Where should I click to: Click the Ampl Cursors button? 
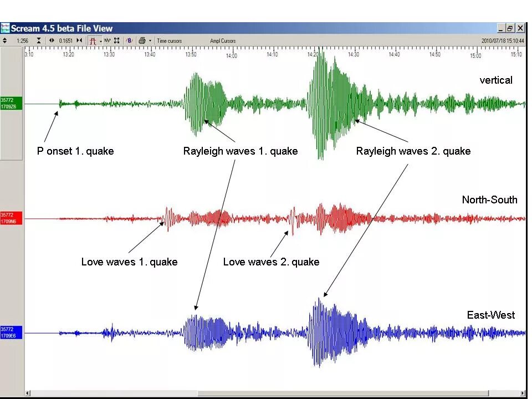223,40
